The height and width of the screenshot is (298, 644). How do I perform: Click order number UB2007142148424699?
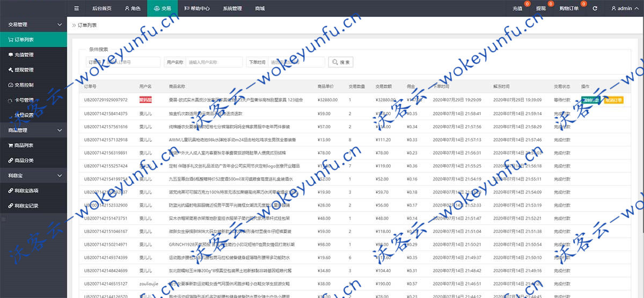106,271
